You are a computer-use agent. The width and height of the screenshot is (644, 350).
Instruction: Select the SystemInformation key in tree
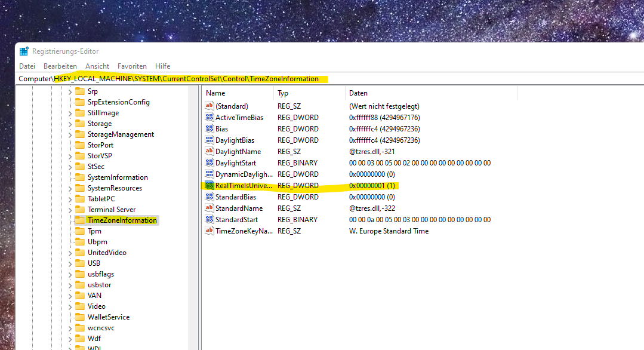[x=118, y=177]
